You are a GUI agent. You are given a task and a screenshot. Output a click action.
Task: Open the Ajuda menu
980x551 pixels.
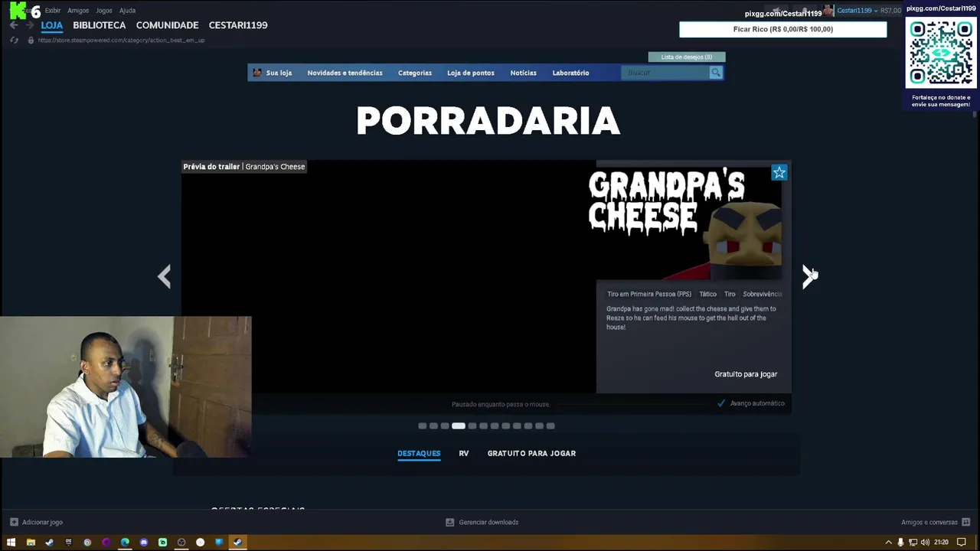pos(128,11)
